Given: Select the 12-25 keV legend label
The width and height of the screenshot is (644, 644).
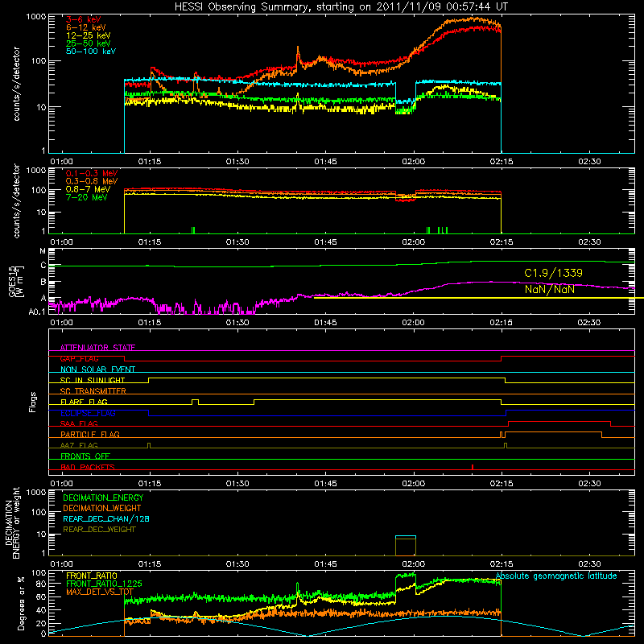Looking at the screenshot, I should click(x=89, y=35).
